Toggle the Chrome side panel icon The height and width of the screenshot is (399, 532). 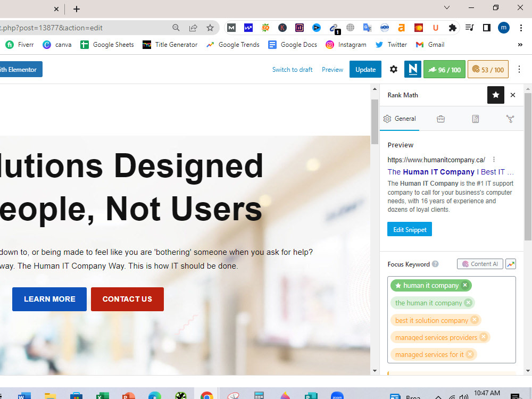coord(487,28)
